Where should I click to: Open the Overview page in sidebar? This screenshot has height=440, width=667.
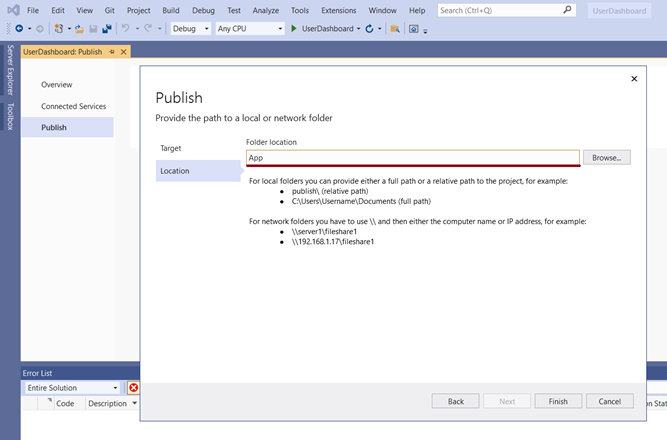coord(57,85)
